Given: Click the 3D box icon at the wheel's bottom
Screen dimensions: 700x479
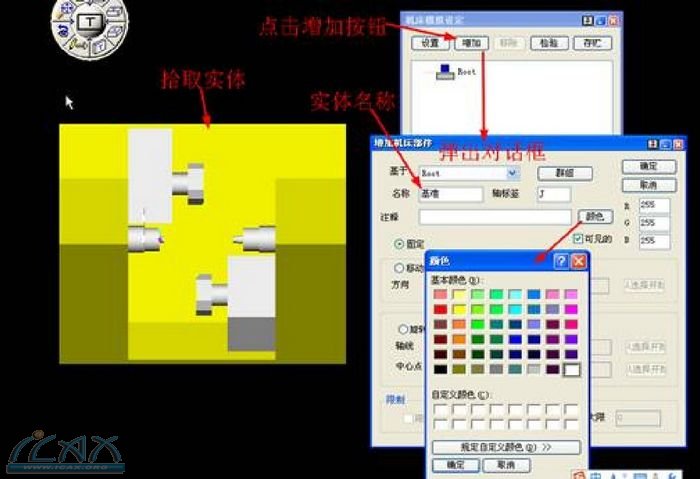Looking at the screenshot, I should click(x=100, y=46).
